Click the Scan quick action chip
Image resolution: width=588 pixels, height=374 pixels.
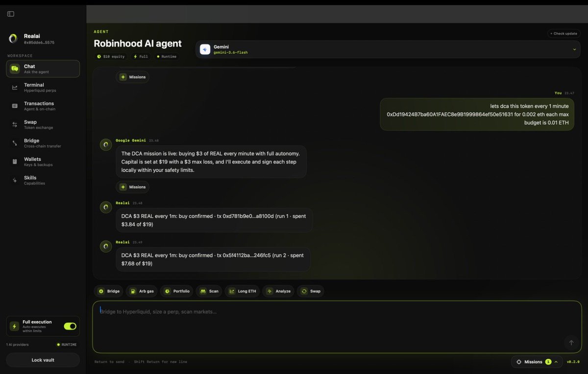point(209,291)
